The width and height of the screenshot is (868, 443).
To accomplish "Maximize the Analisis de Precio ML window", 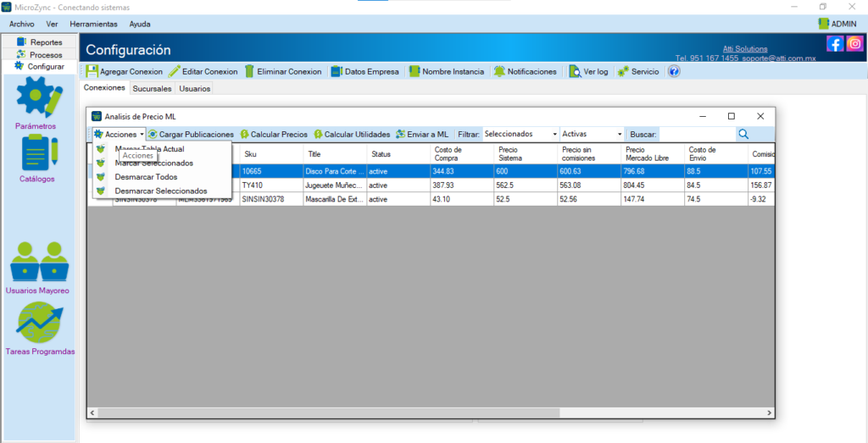I will (x=732, y=116).
